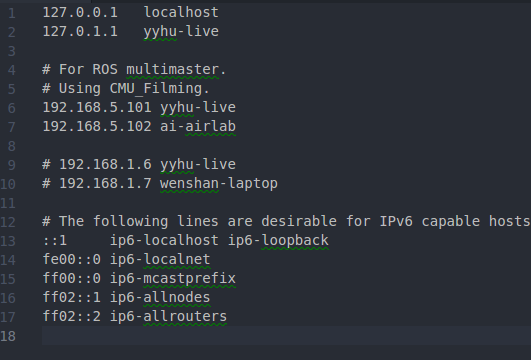Click yyhu-live on line 2

point(181,32)
